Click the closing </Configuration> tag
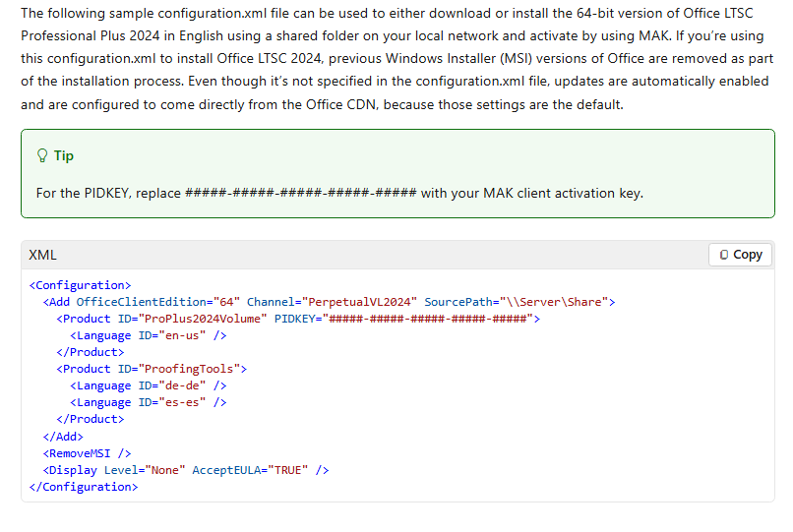Viewport: 793px width, 532px height. pos(84,487)
